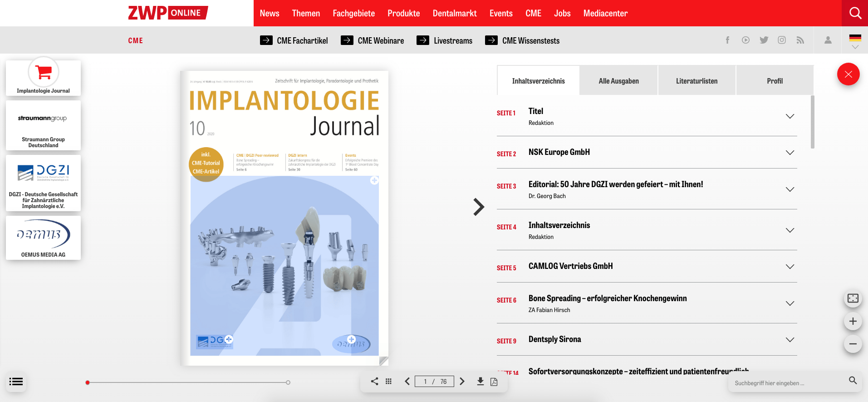Click the download icon

point(480,382)
